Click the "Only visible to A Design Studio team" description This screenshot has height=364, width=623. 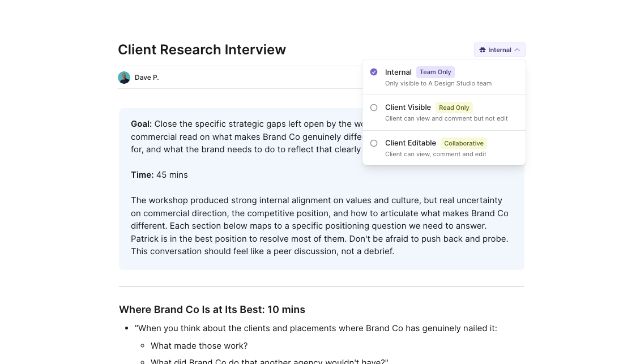[x=438, y=83]
